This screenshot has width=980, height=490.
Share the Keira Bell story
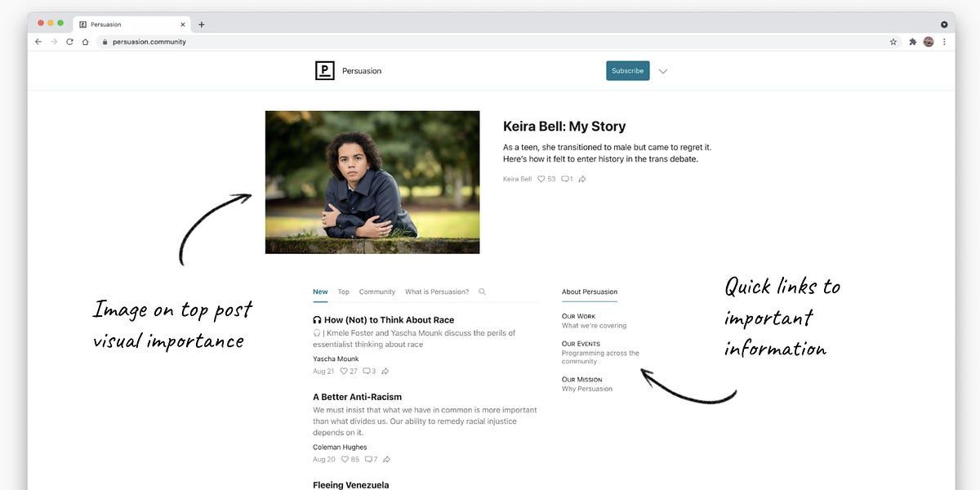click(581, 178)
